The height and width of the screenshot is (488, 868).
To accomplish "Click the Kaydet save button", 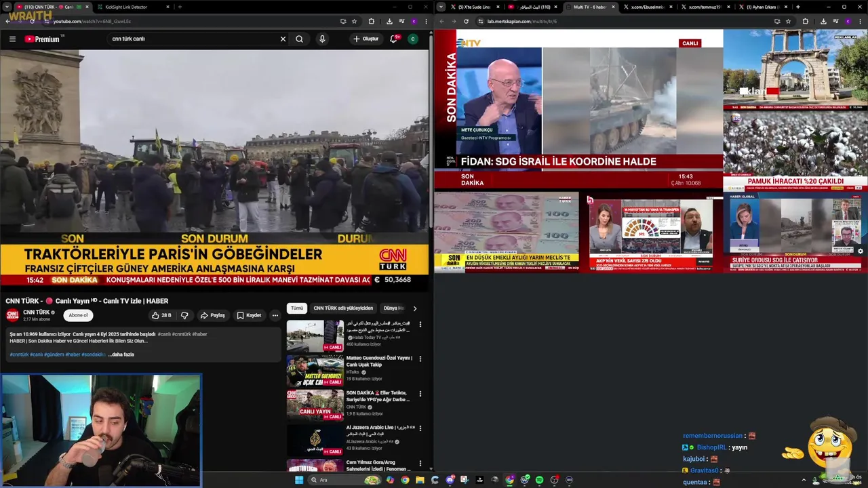I will point(249,315).
